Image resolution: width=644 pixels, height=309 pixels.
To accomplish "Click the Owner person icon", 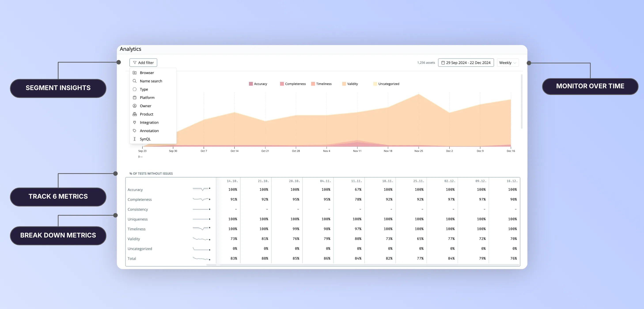I will tap(134, 106).
